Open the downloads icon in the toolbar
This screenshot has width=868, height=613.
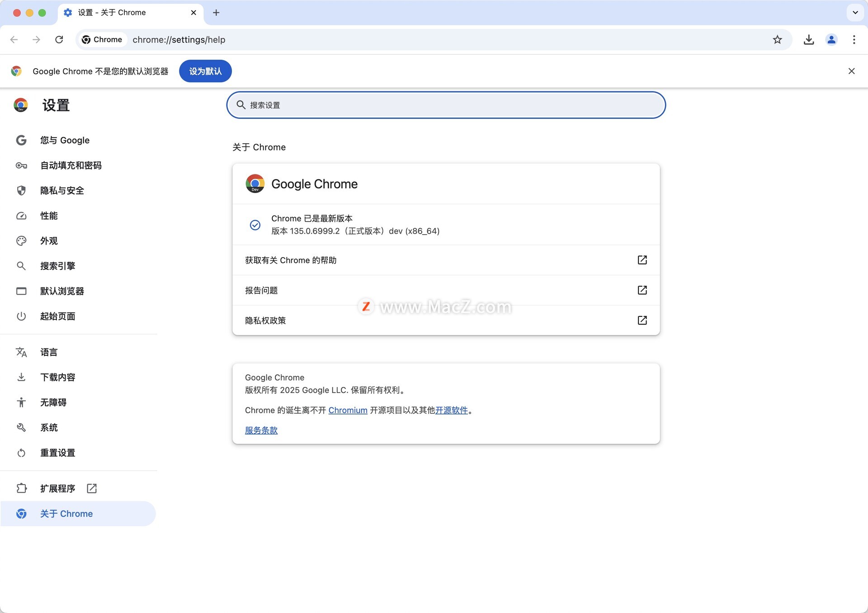tap(809, 40)
